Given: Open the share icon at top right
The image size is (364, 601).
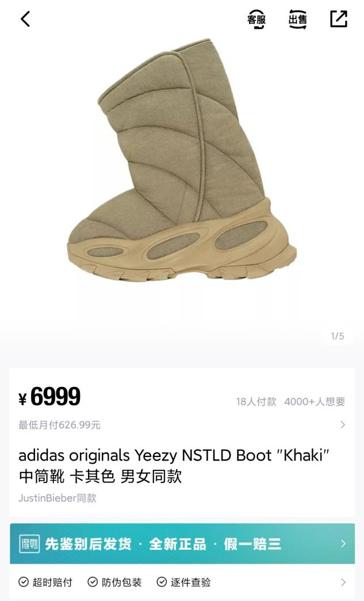Looking at the screenshot, I should (x=339, y=19).
